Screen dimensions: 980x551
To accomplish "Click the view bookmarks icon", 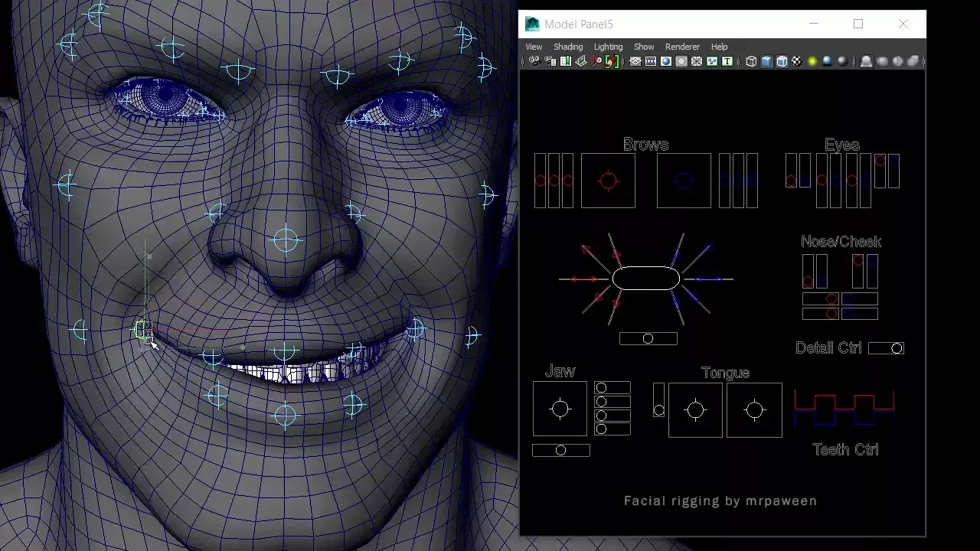I will 565,61.
